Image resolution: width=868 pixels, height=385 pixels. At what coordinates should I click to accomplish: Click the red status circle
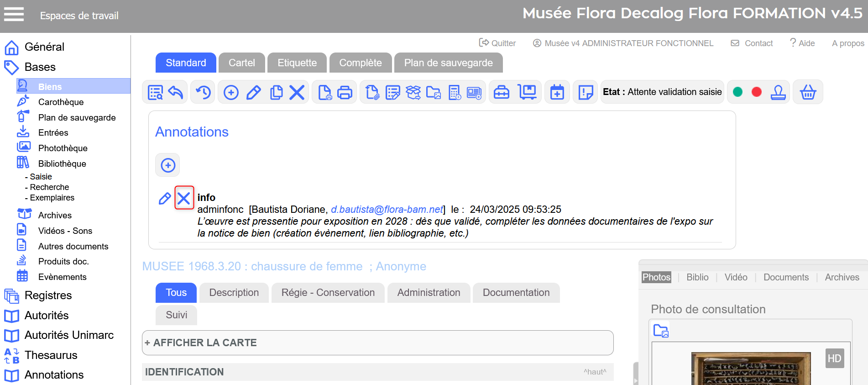(757, 92)
